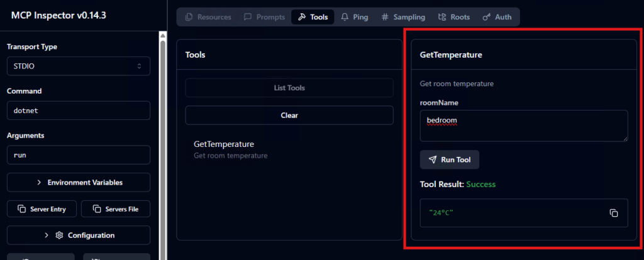Go to the Auth tab
The height and width of the screenshot is (260, 644).
click(x=497, y=17)
